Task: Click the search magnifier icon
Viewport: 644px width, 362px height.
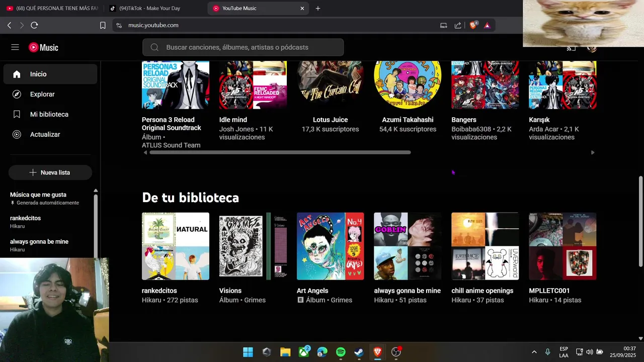Action: (155, 47)
